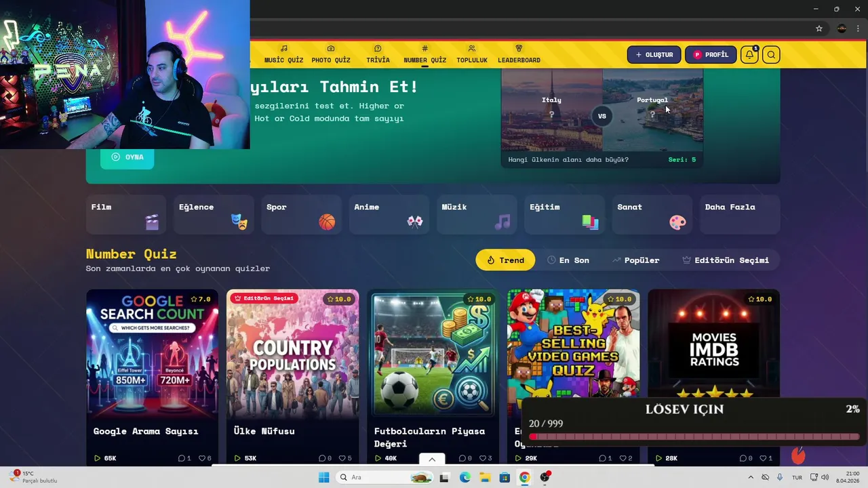868x488 pixels.
Task: Click the search magnifier icon in header
Action: point(771,55)
